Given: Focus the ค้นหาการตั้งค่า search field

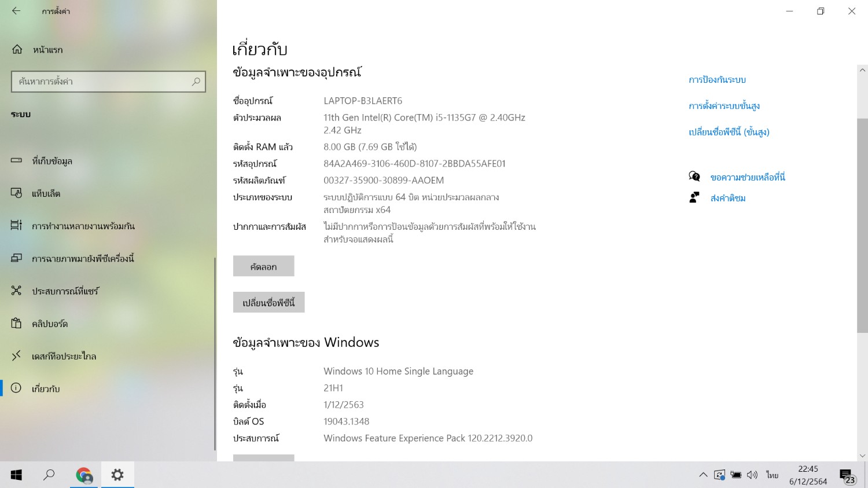Looking at the screenshot, I should 108,82.
